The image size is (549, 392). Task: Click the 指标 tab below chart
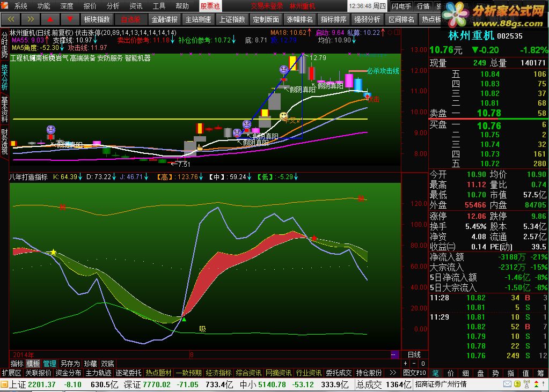coord(17,364)
